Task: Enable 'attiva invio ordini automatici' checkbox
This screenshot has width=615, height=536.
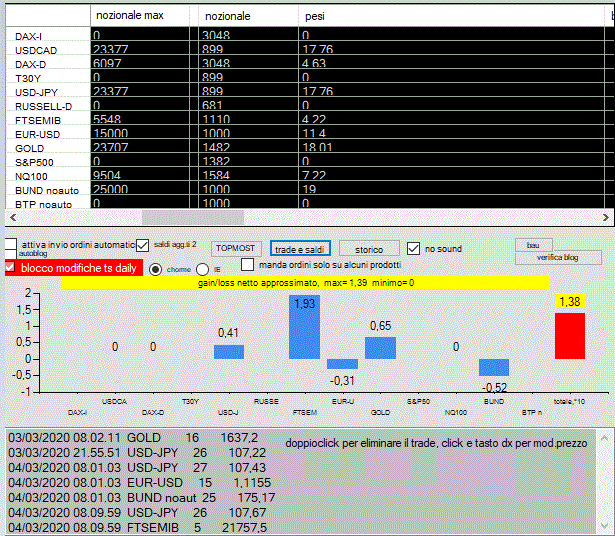Action: pos(11,244)
